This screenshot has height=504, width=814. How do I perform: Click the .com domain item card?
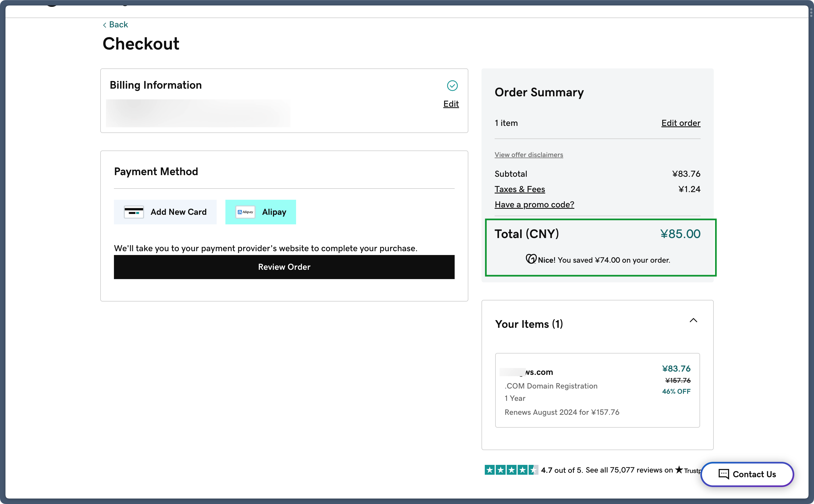point(597,390)
